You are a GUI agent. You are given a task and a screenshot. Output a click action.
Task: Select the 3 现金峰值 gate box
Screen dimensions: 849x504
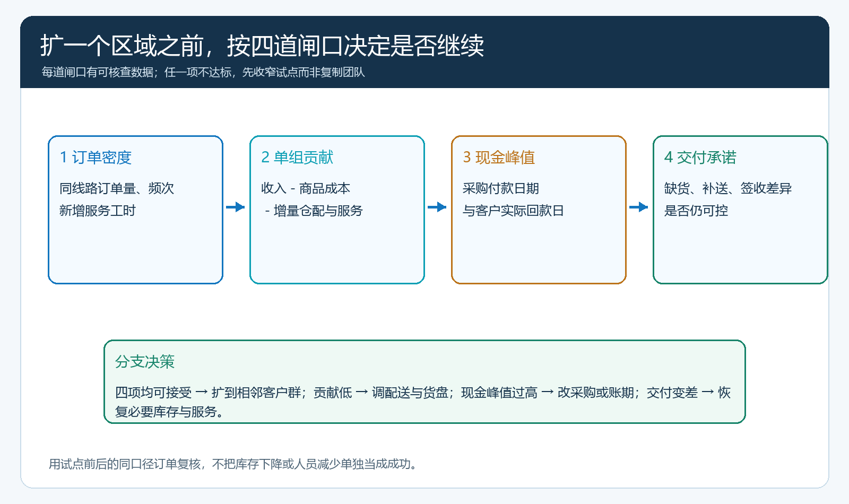539,210
